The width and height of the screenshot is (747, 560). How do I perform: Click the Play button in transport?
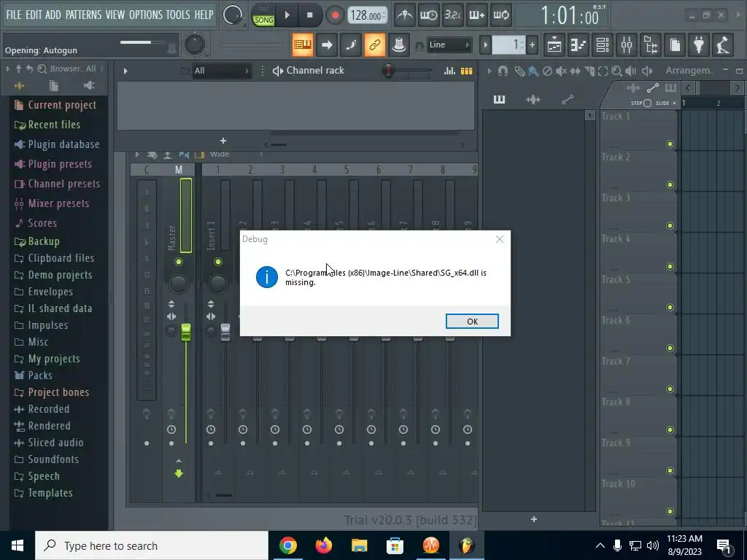point(287,15)
